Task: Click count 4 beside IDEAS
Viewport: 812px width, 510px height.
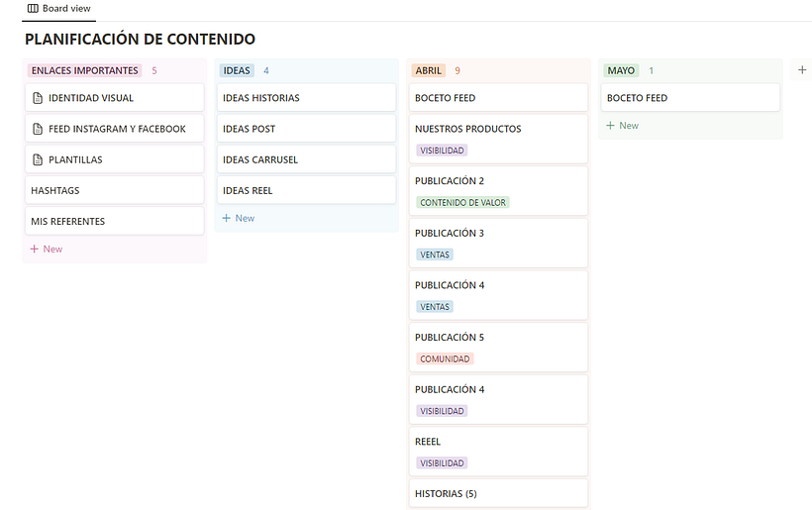Action: (x=266, y=71)
